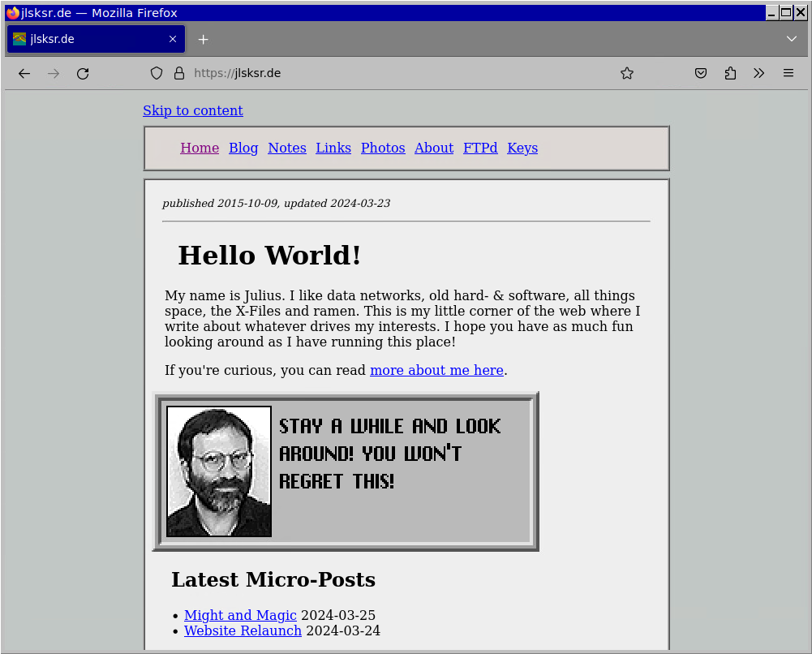
Task: Bookmark this page with the star icon
Action: coord(627,73)
